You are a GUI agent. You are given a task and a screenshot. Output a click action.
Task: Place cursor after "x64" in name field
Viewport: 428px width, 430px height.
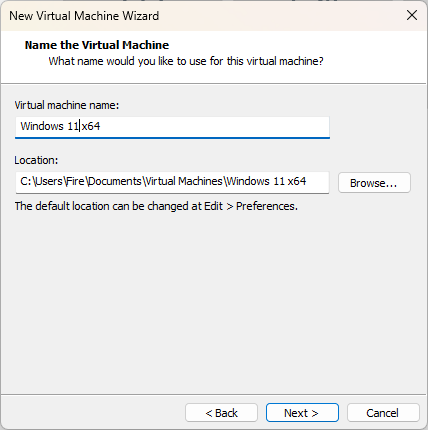(101, 126)
